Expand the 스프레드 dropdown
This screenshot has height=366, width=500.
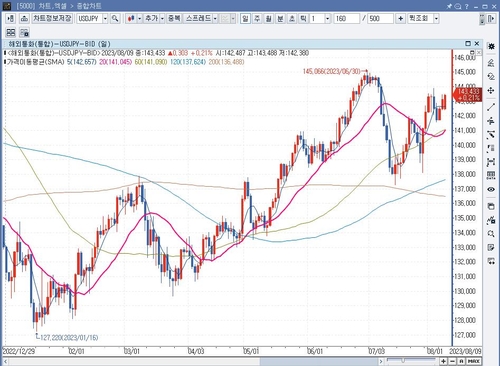click(215, 19)
